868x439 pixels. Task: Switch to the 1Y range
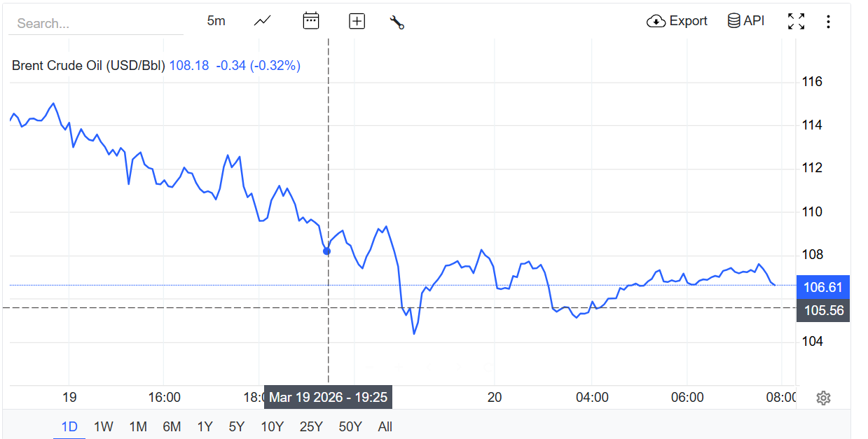tap(205, 426)
